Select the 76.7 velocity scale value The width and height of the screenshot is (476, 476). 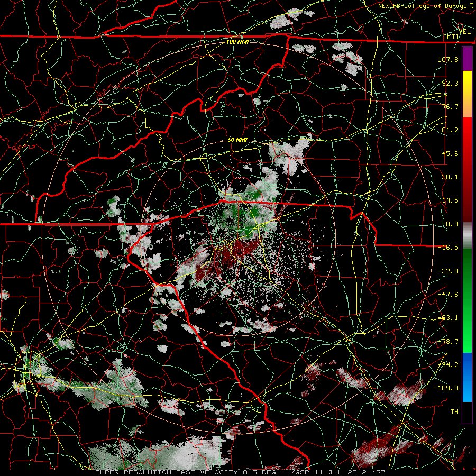[450, 106]
